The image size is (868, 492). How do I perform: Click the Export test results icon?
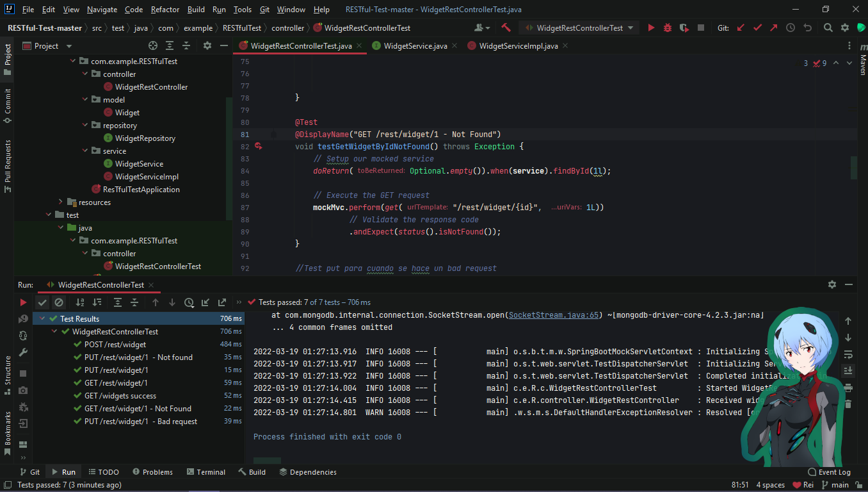pyautogui.click(x=222, y=302)
